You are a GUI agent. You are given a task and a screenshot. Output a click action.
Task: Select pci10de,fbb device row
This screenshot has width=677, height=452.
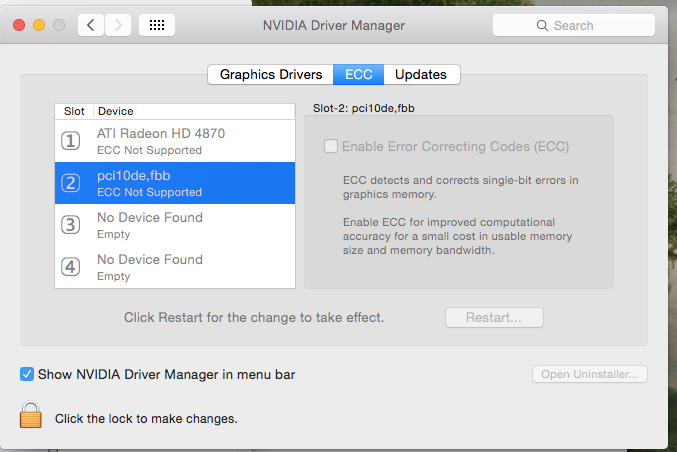175,183
